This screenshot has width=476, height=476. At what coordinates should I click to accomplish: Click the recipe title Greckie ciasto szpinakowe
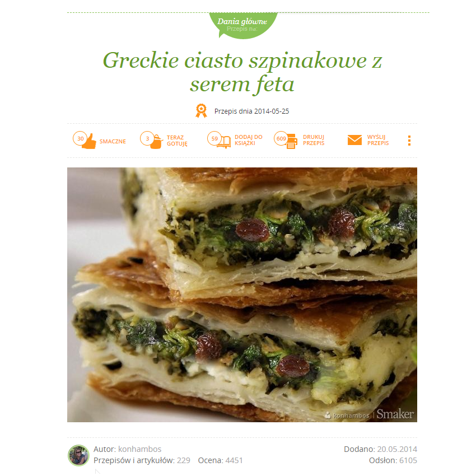tap(242, 72)
